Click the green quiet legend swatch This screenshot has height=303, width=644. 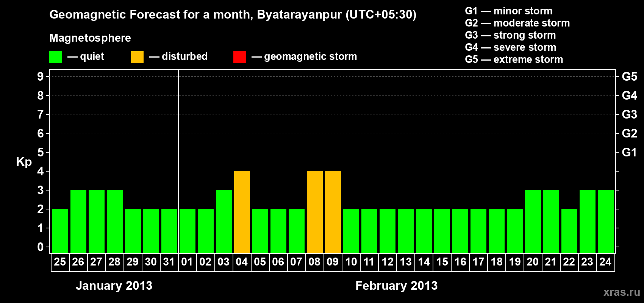55,57
